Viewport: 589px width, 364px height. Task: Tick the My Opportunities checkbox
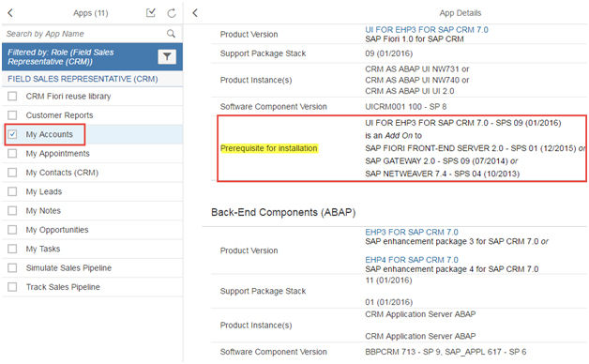pos(12,230)
